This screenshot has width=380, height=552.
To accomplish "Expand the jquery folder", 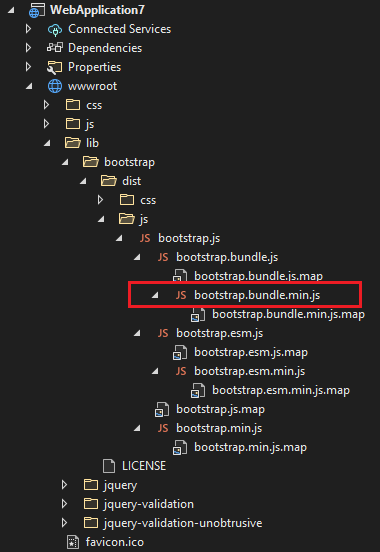I will point(64,485).
